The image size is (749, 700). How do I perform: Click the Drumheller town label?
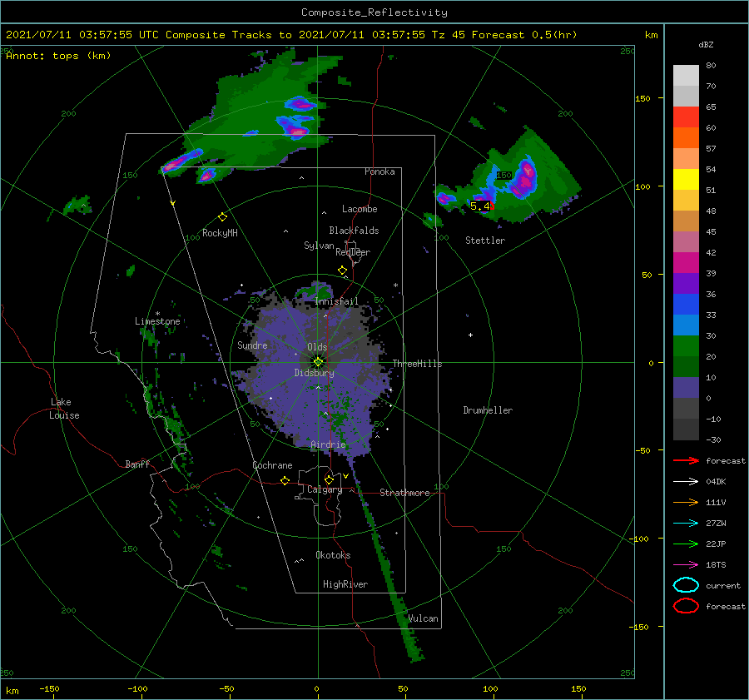[488, 410]
